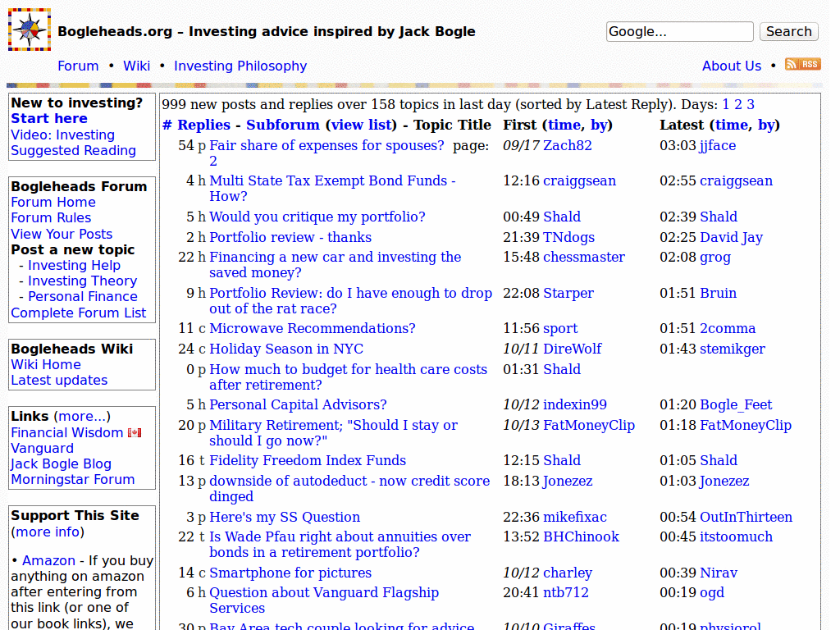Click the Bogleheads compass logo
Image resolution: width=840 pixels, height=630 pixels.
pos(30,30)
